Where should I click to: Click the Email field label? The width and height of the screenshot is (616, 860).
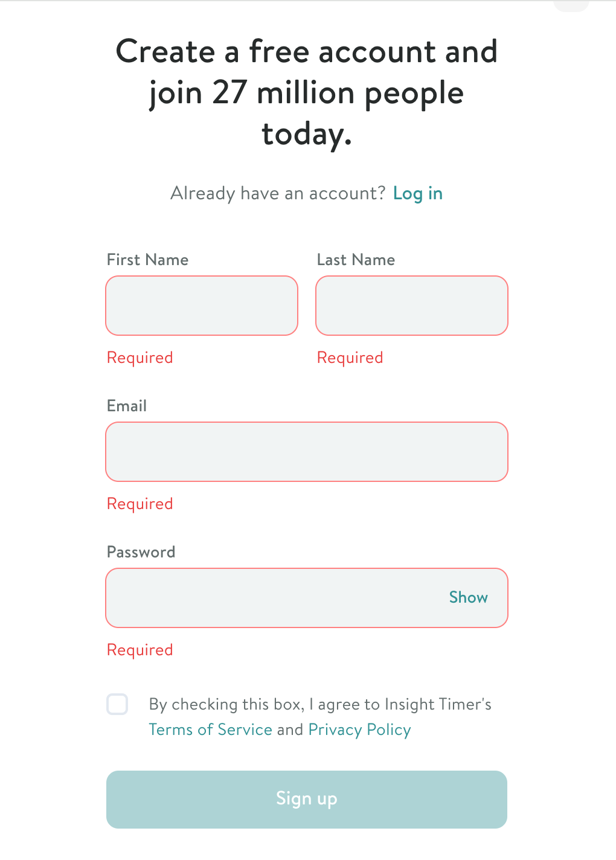127,406
